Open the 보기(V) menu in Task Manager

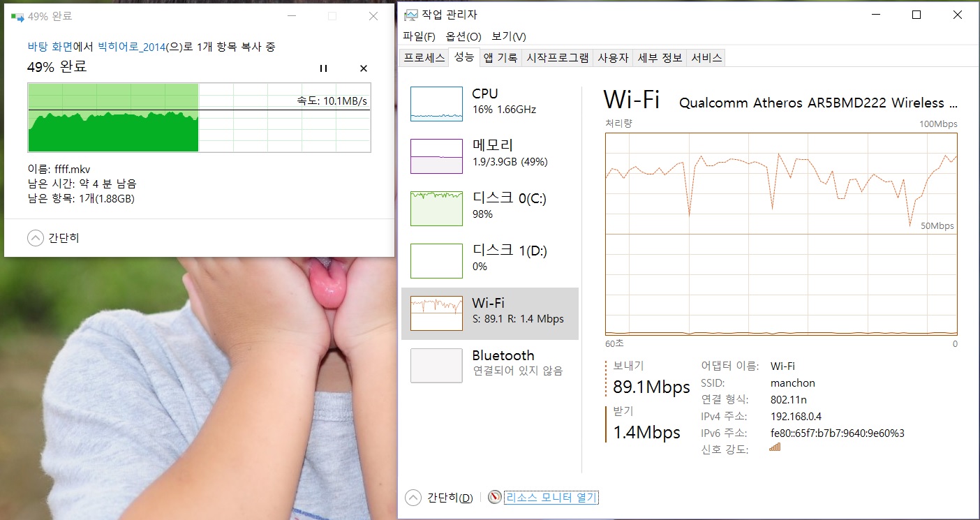click(509, 36)
